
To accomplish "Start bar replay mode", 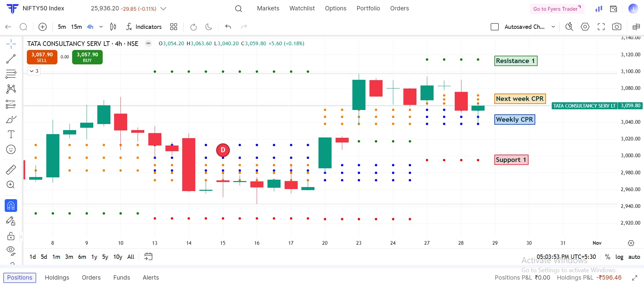I will (193, 27).
